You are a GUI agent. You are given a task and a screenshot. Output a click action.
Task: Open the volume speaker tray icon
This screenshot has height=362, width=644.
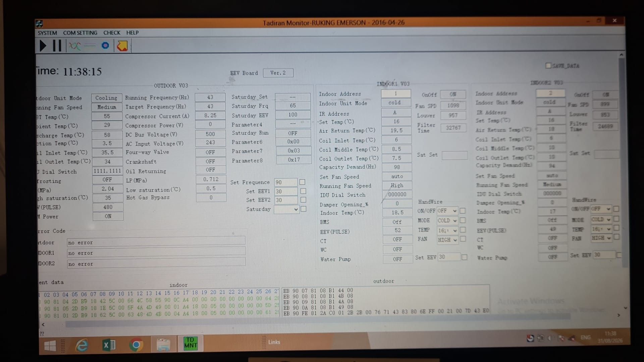pos(550,338)
